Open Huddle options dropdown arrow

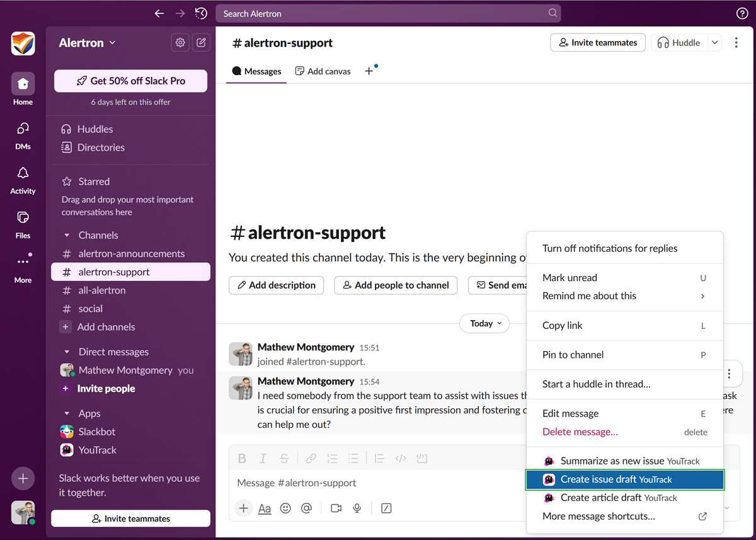point(714,43)
